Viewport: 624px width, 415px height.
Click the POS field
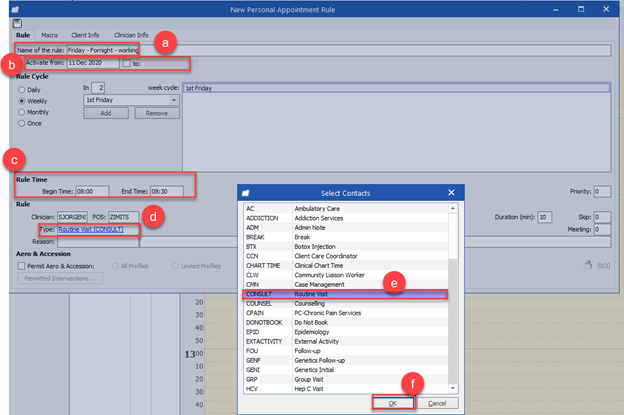[x=124, y=217]
